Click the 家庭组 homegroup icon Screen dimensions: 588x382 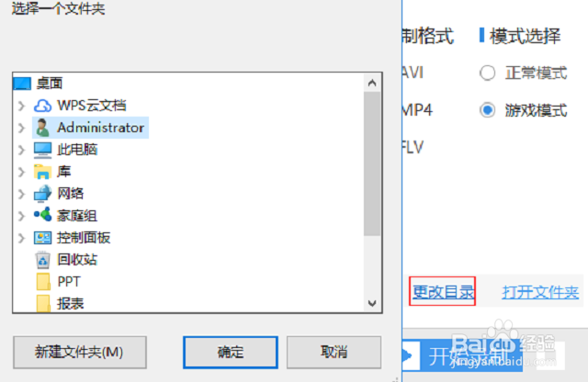tap(42, 215)
